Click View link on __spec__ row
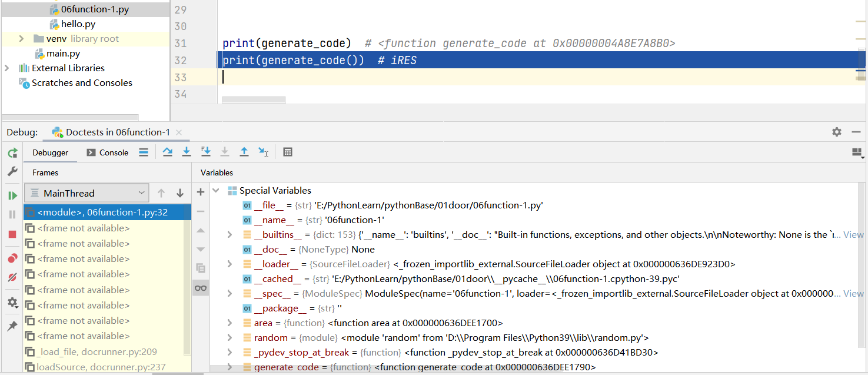The height and width of the screenshot is (375, 868). [854, 294]
